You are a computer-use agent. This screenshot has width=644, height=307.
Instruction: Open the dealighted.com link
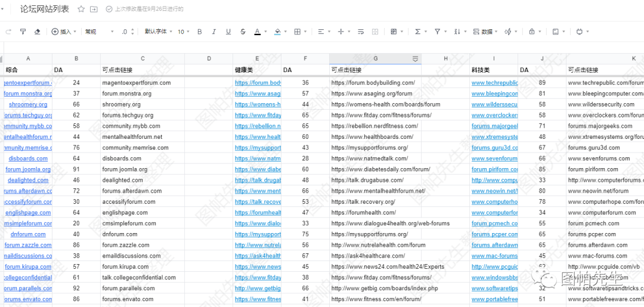(28, 180)
